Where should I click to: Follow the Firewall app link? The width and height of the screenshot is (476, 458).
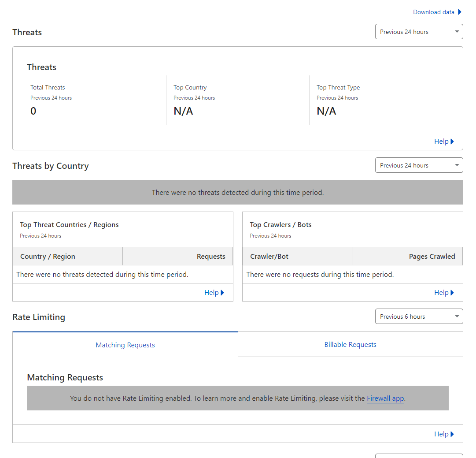(x=385, y=398)
